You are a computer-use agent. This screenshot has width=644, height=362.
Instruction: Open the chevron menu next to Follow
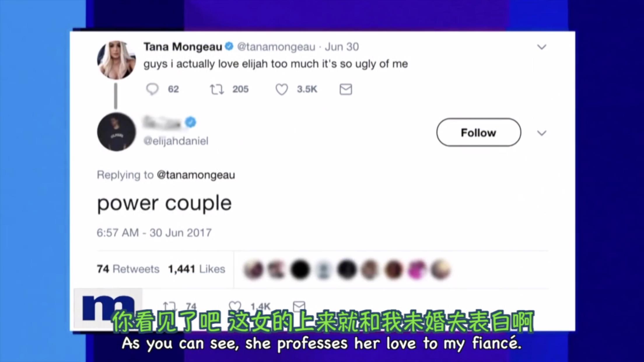tap(542, 133)
